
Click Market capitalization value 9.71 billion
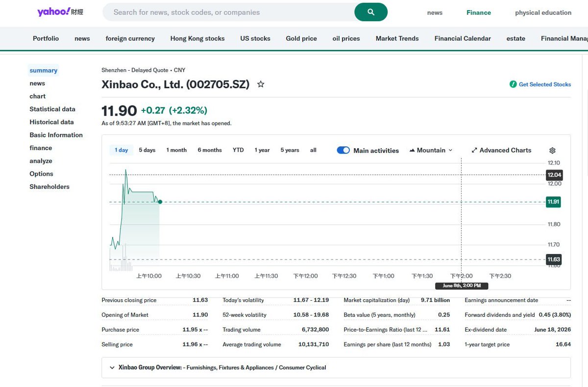[435, 300]
